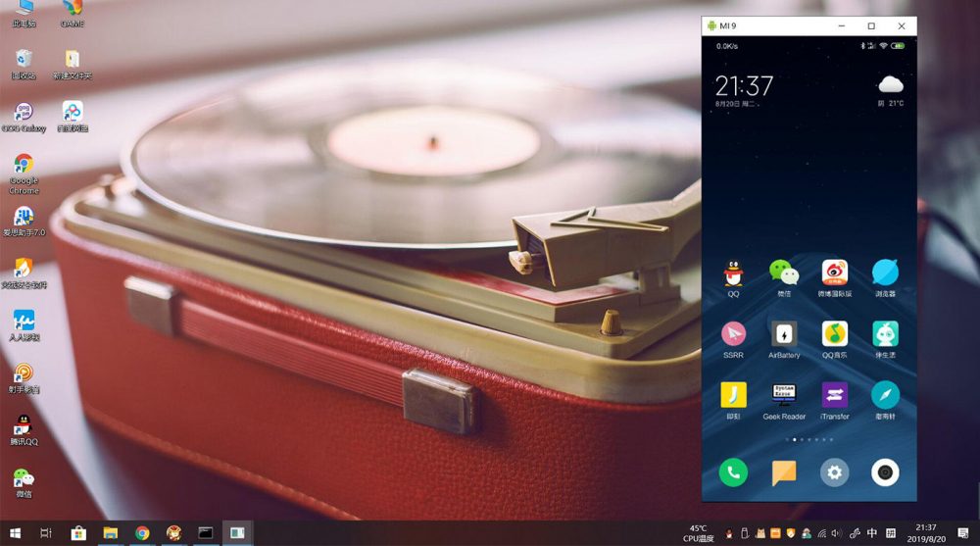Viewport: 980px width, 546px height.
Task: Click the active MI 9 mirror taskbar button
Action: point(237,533)
